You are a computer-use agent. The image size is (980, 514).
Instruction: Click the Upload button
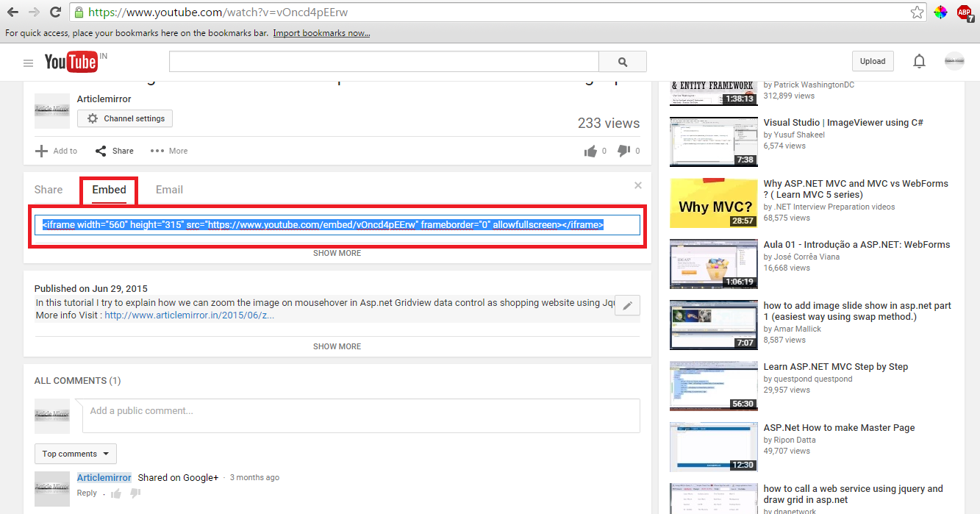click(873, 61)
